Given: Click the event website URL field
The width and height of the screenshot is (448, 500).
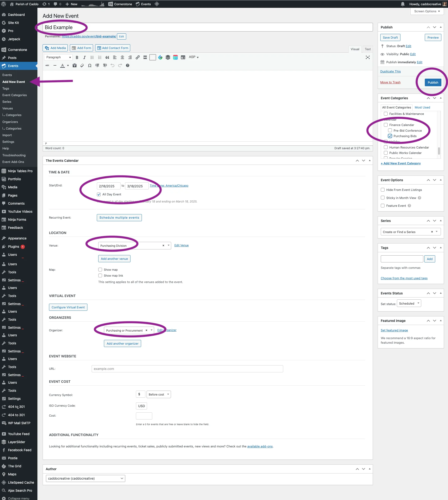Looking at the screenshot, I should click(x=187, y=369).
